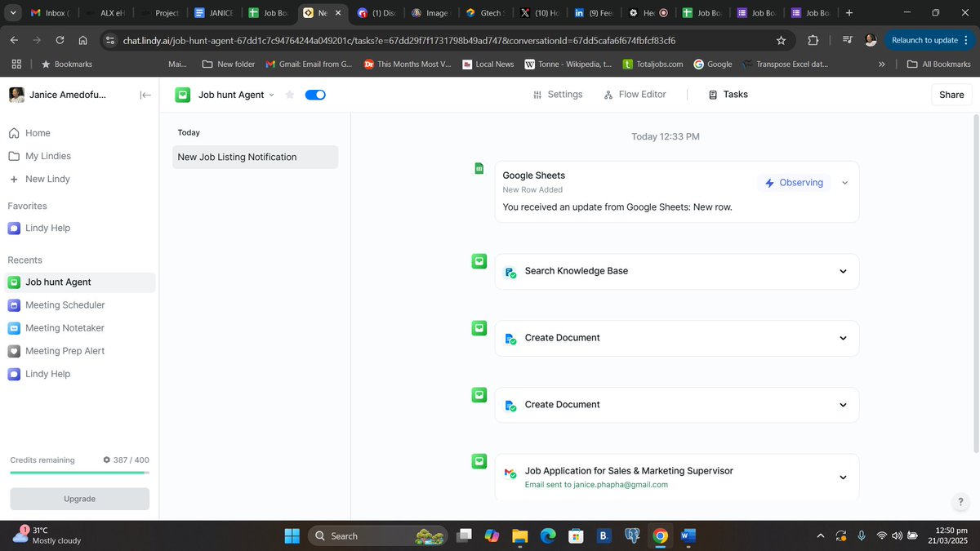This screenshot has height=551, width=980.
Task: Click the Upgrade button
Action: click(79, 499)
